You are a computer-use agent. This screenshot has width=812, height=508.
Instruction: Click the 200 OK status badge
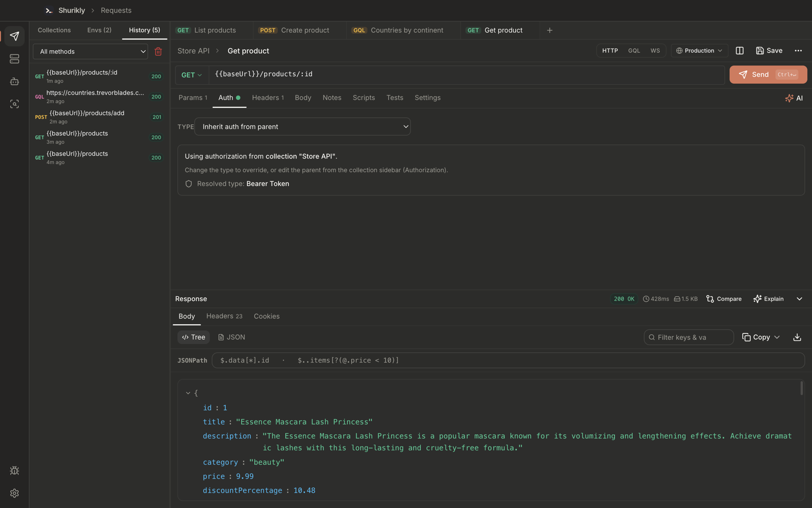(x=624, y=299)
